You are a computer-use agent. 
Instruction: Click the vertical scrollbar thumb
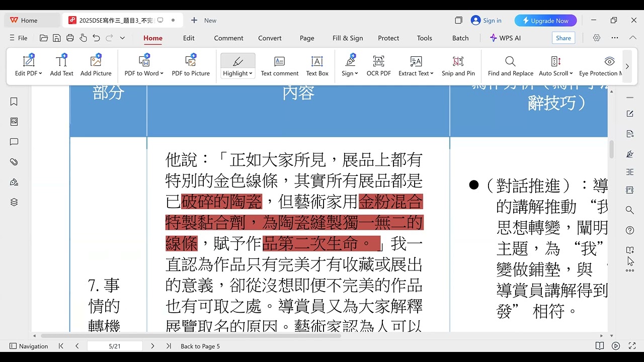(x=612, y=149)
